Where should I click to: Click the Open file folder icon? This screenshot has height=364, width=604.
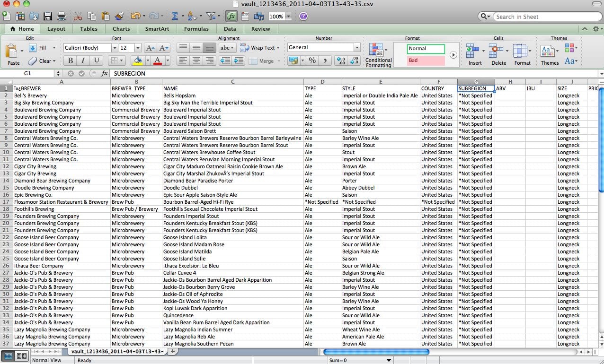pos(34,16)
